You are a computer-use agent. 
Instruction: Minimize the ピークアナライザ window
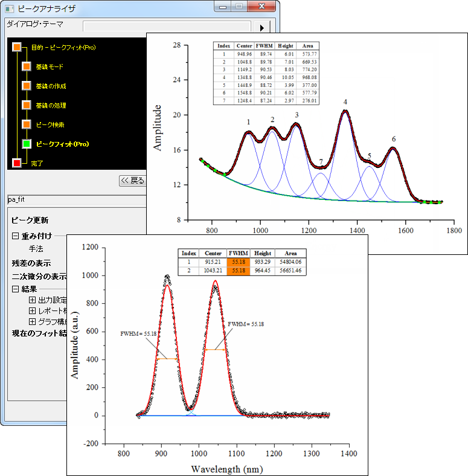click(x=223, y=7)
